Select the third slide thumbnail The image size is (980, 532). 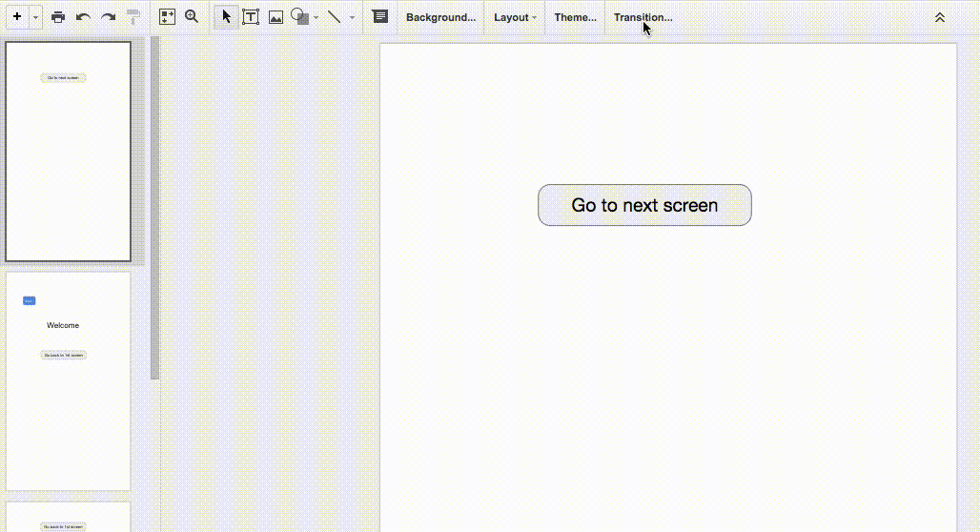click(x=68, y=517)
